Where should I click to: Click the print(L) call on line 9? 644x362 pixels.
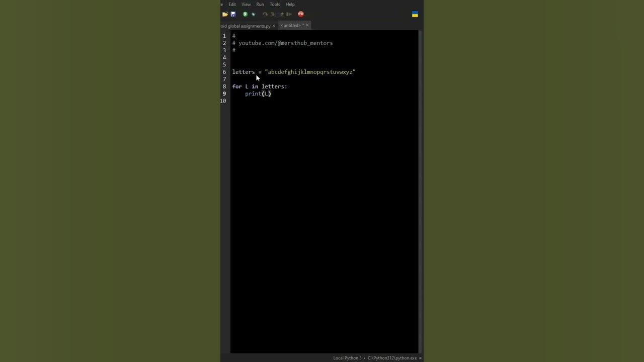[258, 94]
